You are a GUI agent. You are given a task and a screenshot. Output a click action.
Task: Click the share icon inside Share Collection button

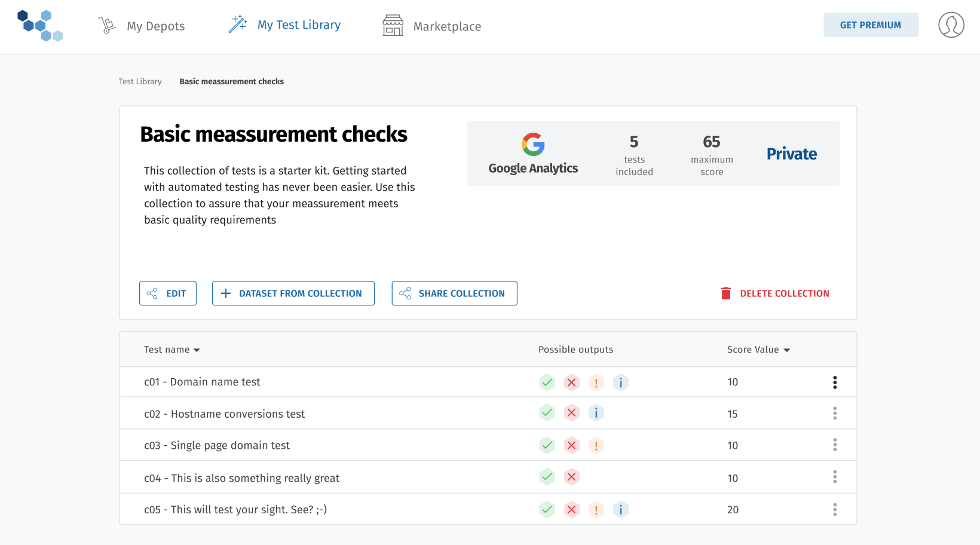tap(405, 293)
